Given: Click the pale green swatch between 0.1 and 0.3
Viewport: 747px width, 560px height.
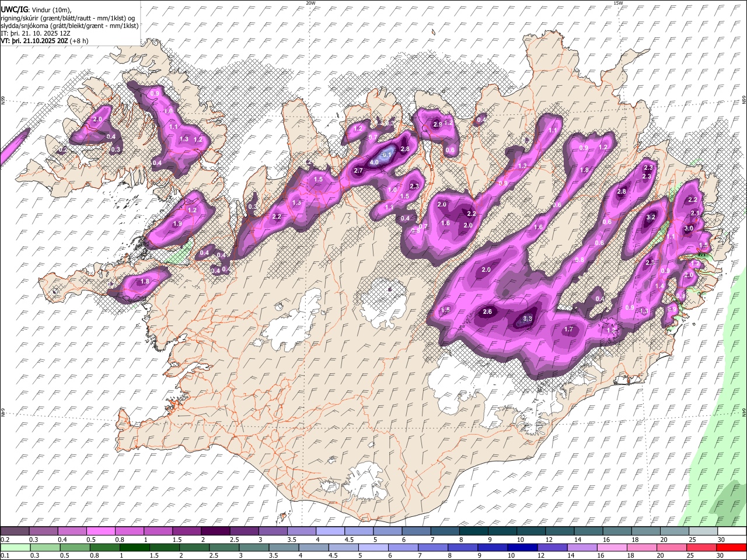Looking at the screenshot, I should click(15, 547).
